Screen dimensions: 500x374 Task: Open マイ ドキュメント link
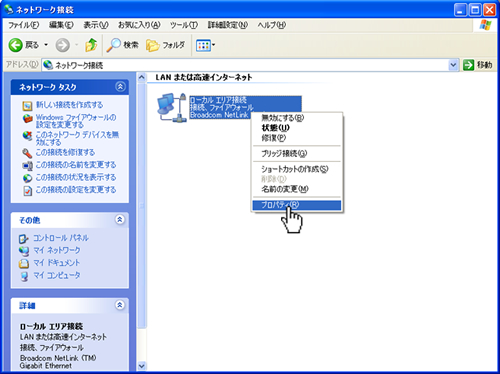(56, 263)
